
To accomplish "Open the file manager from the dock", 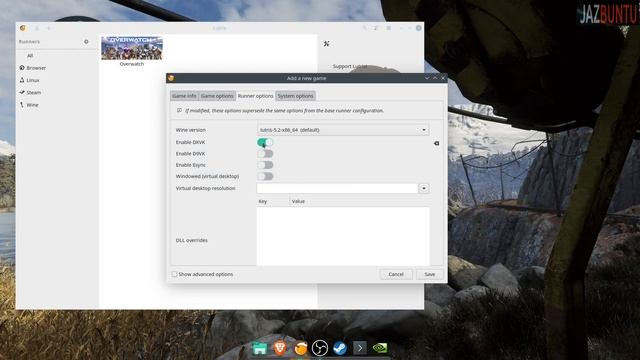I will click(x=260, y=348).
